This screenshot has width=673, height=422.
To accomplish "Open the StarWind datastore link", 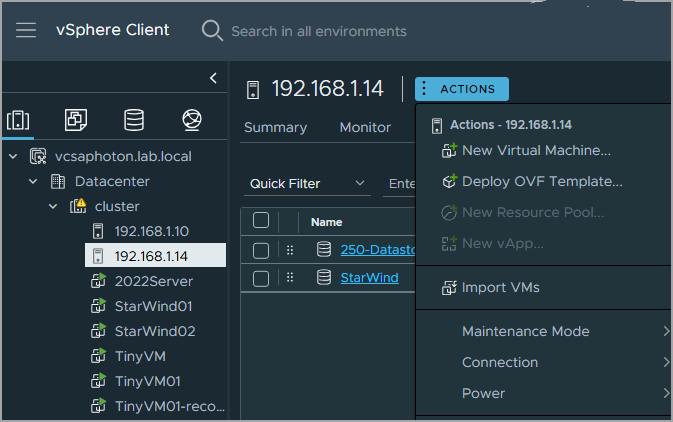I will [370, 278].
